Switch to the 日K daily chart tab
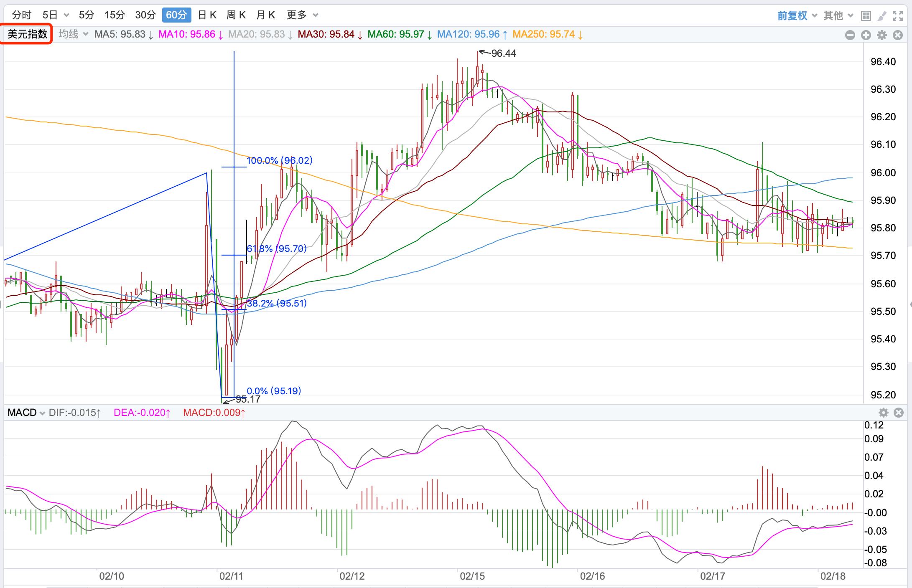This screenshot has height=588, width=912. click(x=207, y=15)
